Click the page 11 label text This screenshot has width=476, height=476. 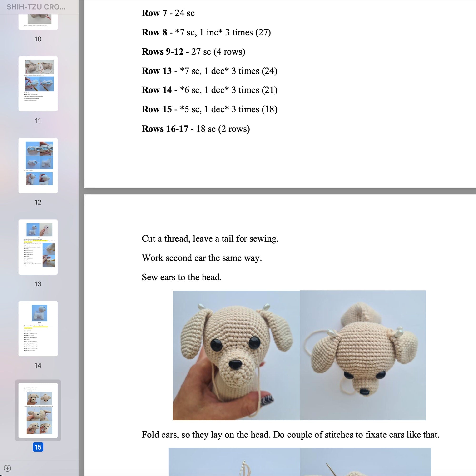click(x=38, y=121)
